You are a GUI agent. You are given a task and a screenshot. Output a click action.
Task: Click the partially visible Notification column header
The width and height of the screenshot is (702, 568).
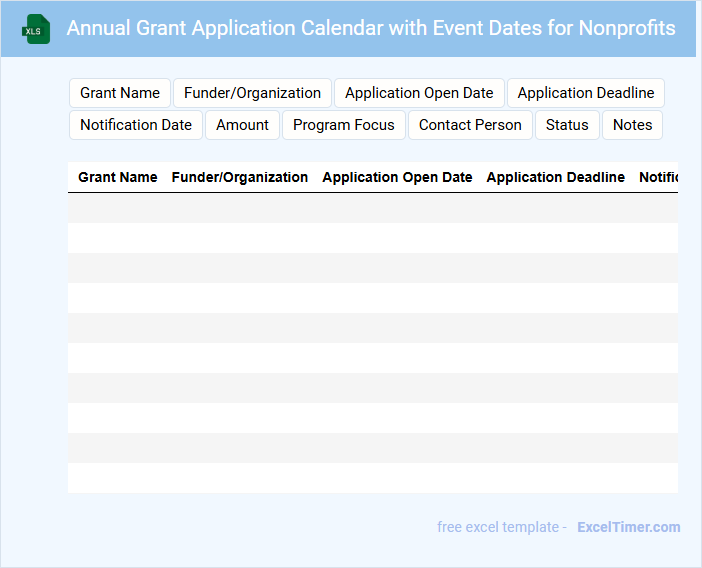pos(658,177)
